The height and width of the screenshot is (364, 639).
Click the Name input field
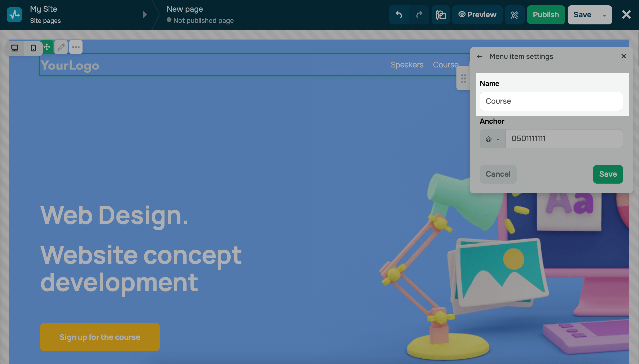[551, 101]
